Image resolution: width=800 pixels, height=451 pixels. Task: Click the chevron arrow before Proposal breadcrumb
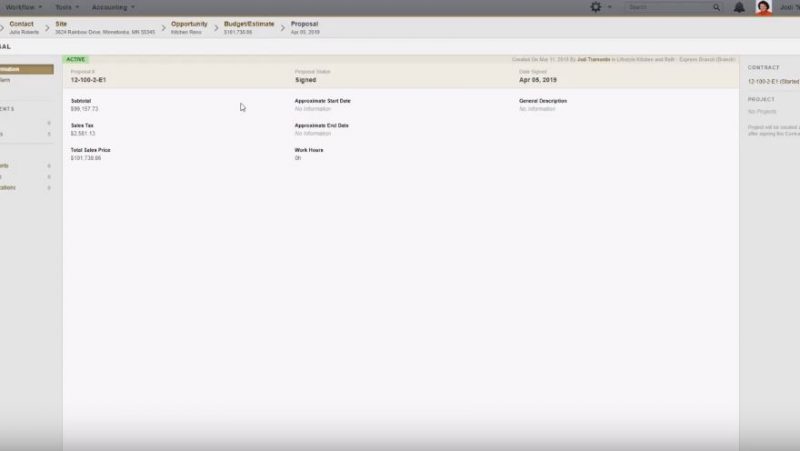[283, 27]
